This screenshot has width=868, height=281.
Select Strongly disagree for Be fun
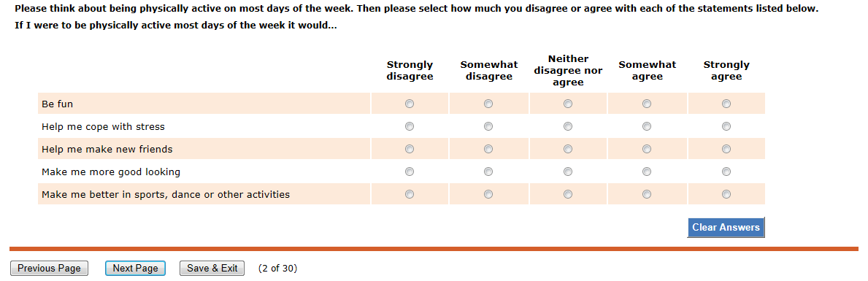[409, 104]
